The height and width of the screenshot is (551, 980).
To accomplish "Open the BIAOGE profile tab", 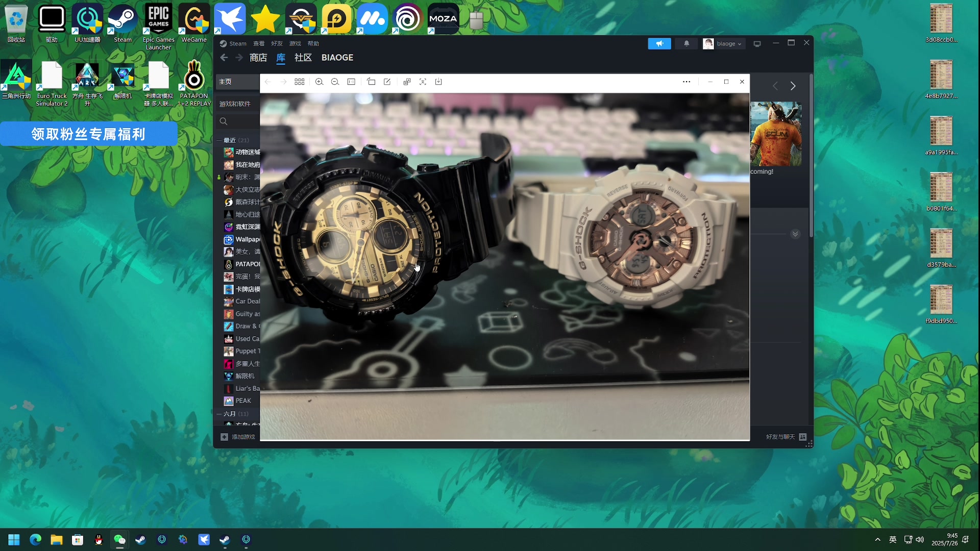I will tap(337, 58).
